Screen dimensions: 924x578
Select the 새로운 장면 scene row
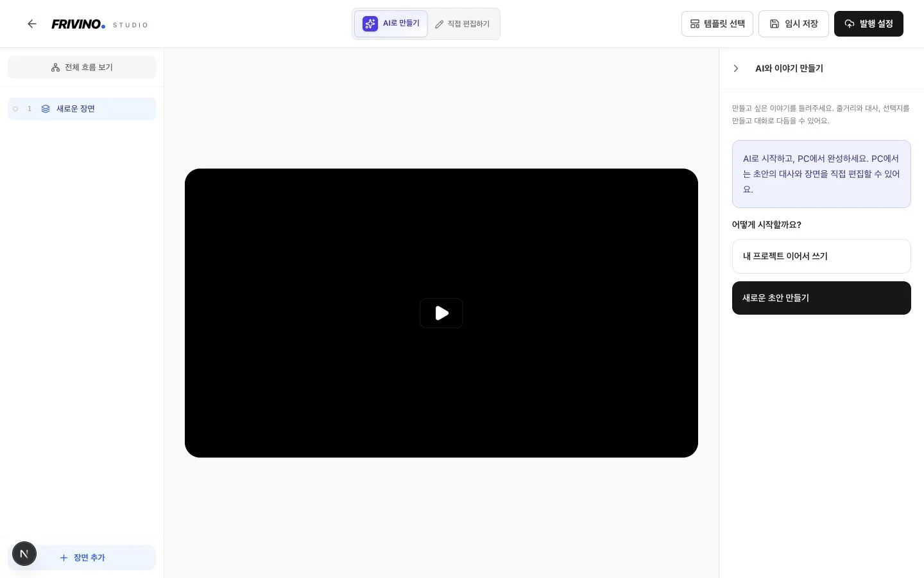coord(81,109)
